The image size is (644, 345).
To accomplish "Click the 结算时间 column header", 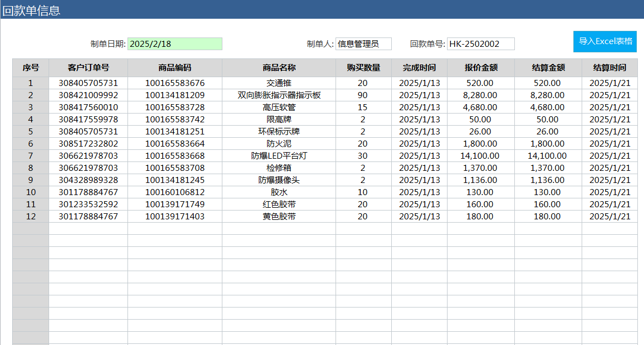I will click(x=610, y=68).
